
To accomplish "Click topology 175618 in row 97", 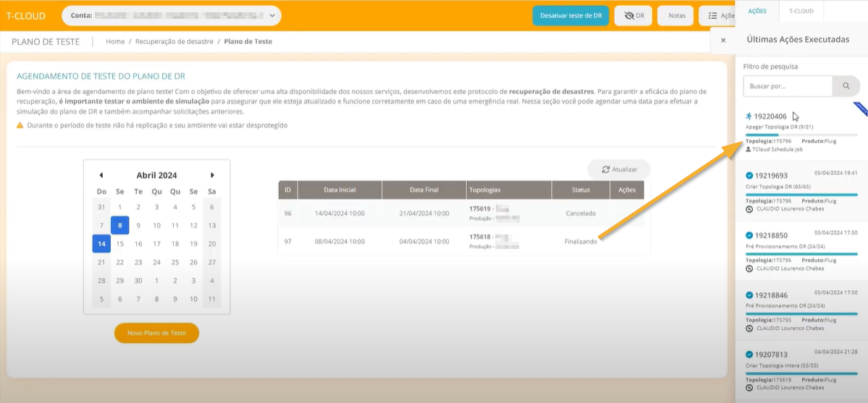I will click(x=480, y=237).
